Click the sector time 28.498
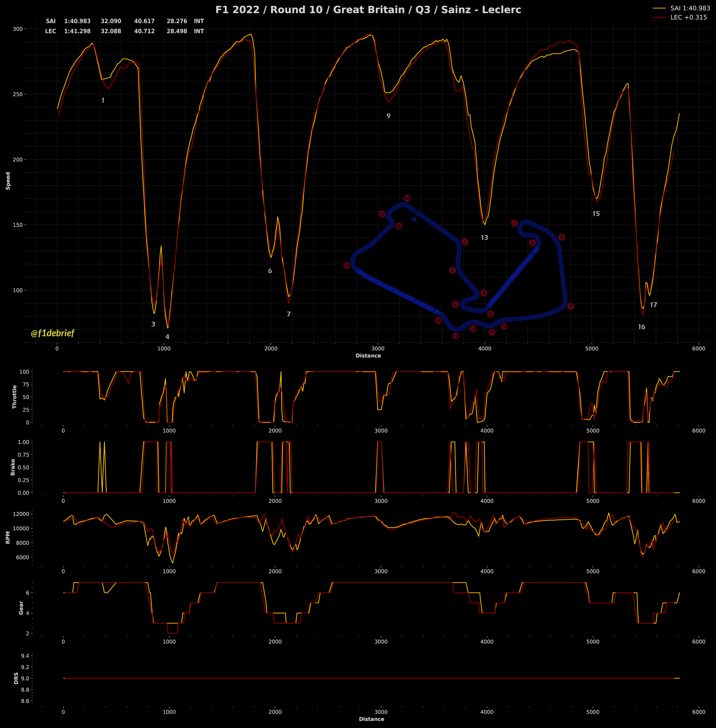The image size is (716, 728). tap(177, 31)
